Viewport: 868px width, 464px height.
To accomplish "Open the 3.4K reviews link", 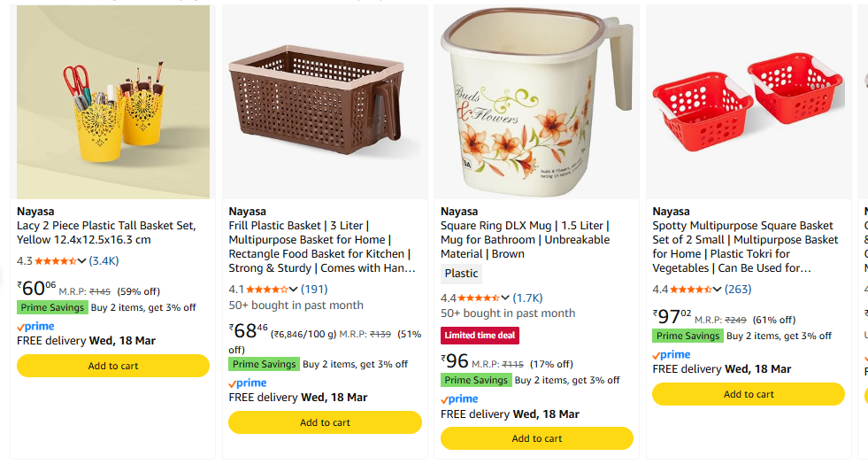I will (x=104, y=261).
